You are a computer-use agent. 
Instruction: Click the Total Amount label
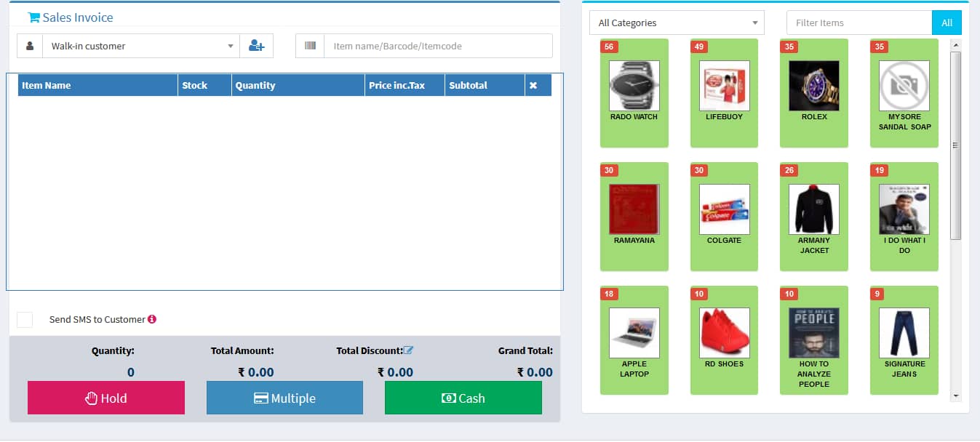[x=242, y=350]
